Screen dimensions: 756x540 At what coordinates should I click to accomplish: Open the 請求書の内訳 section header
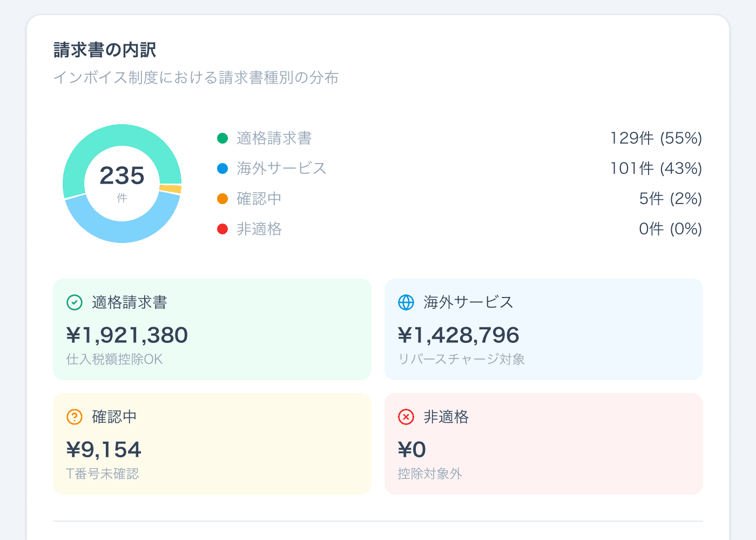104,49
